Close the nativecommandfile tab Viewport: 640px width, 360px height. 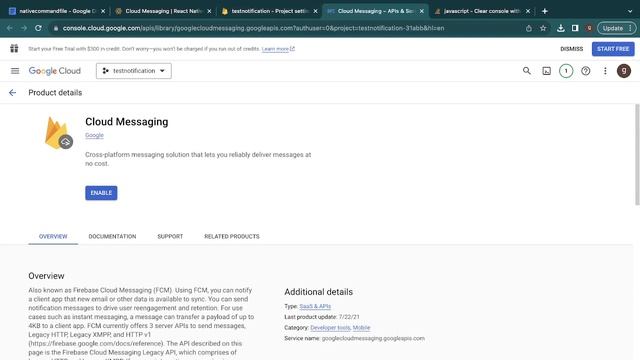click(x=103, y=11)
